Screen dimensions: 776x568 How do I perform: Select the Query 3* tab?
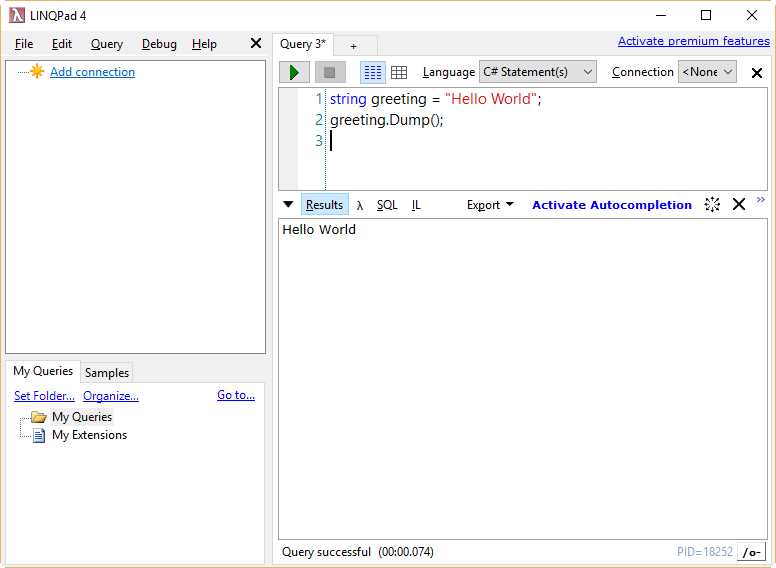pos(303,44)
